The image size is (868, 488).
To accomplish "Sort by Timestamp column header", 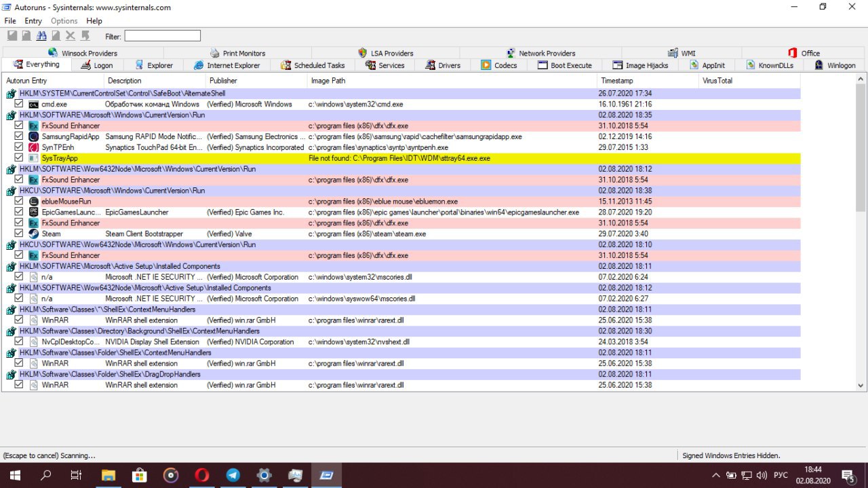I will (x=648, y=81).
